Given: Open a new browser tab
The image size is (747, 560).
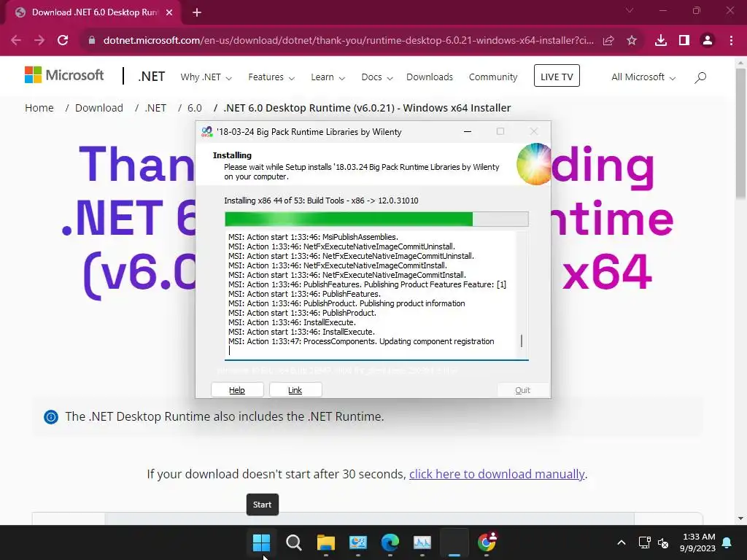Looking at the screenshot, I should pos(197,12).
